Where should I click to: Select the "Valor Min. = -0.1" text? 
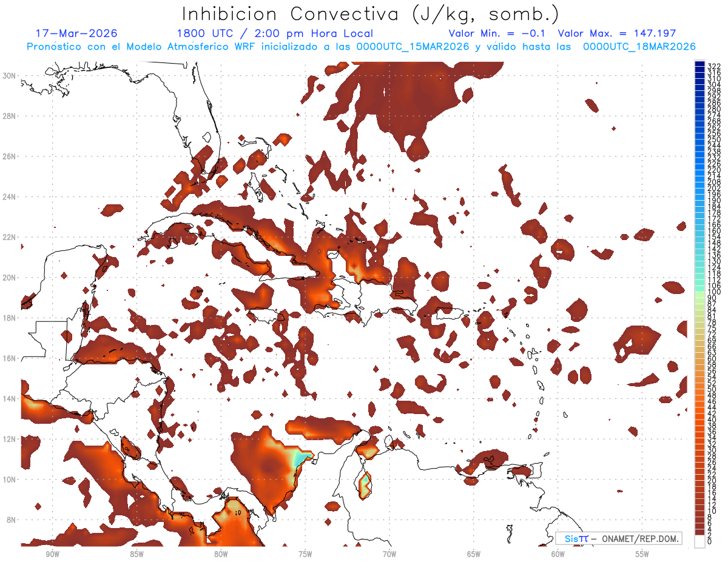497,33
